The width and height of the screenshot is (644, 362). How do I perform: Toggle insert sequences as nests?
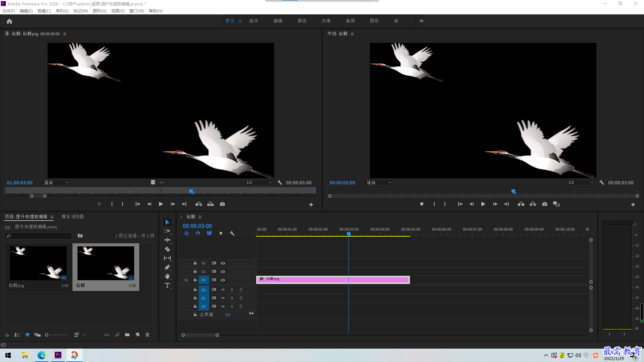click(x=186, y=233)
